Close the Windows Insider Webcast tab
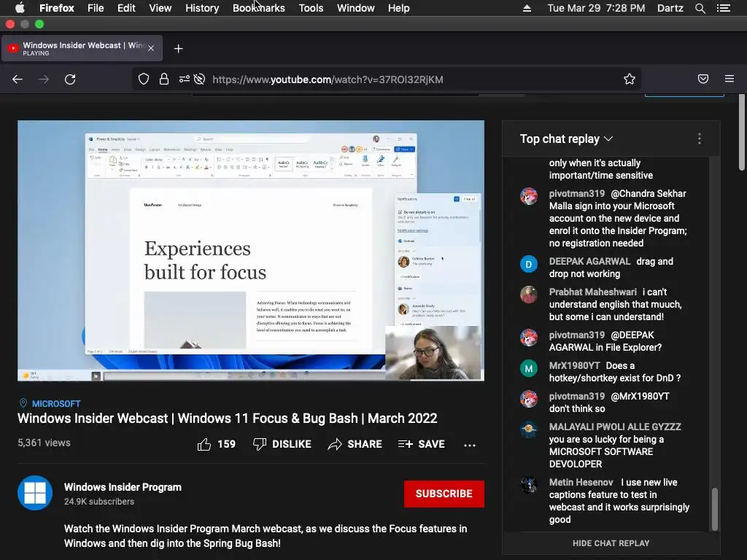This screenshot has width=747, height=560. pyautogui.click(x=151, y=48)
